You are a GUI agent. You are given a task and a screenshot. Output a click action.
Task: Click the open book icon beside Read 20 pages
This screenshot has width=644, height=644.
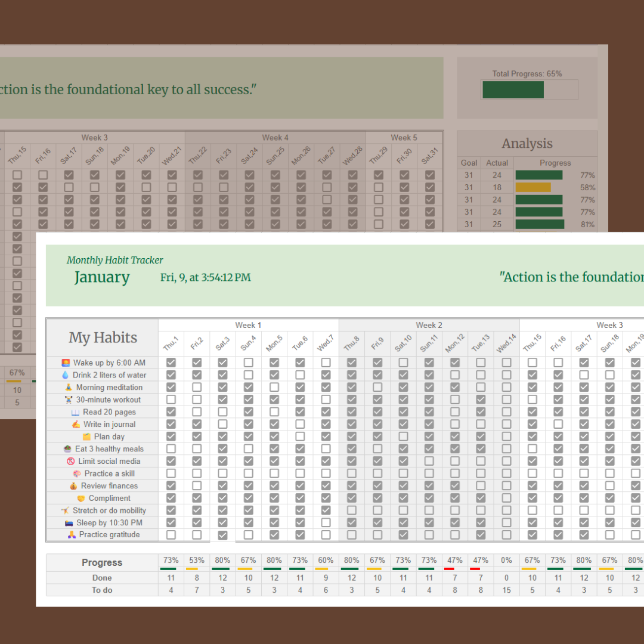[75, 412]
